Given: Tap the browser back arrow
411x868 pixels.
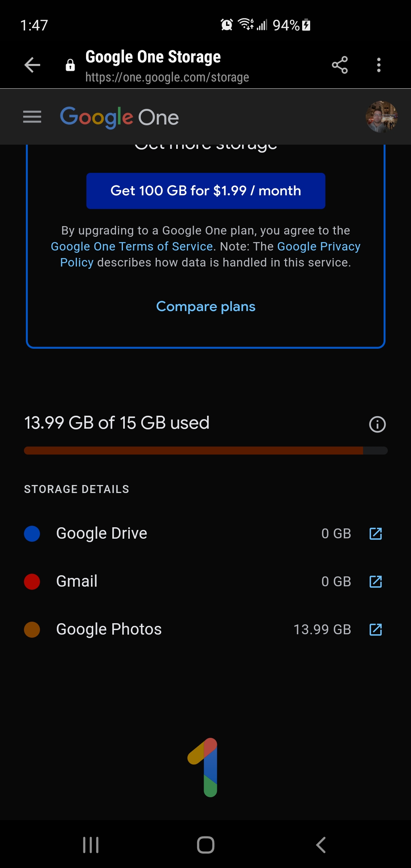Looking at the screenshot, I should tap(32, 65).
